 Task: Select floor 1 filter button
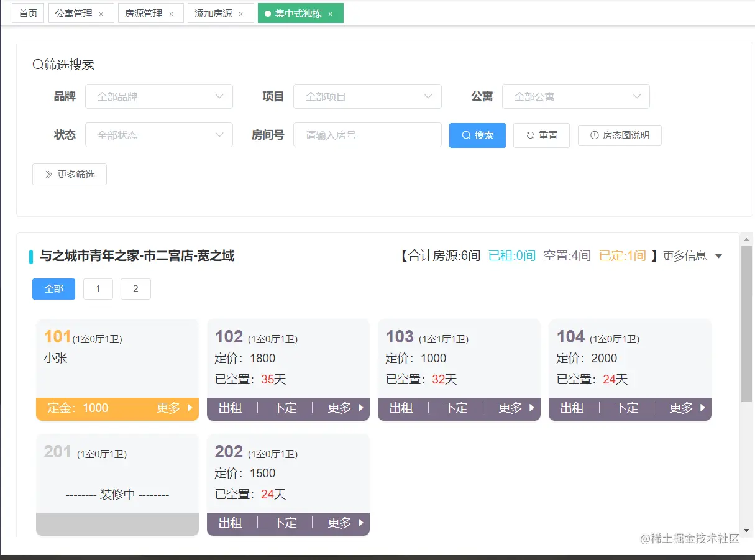[x=98, y=289]
